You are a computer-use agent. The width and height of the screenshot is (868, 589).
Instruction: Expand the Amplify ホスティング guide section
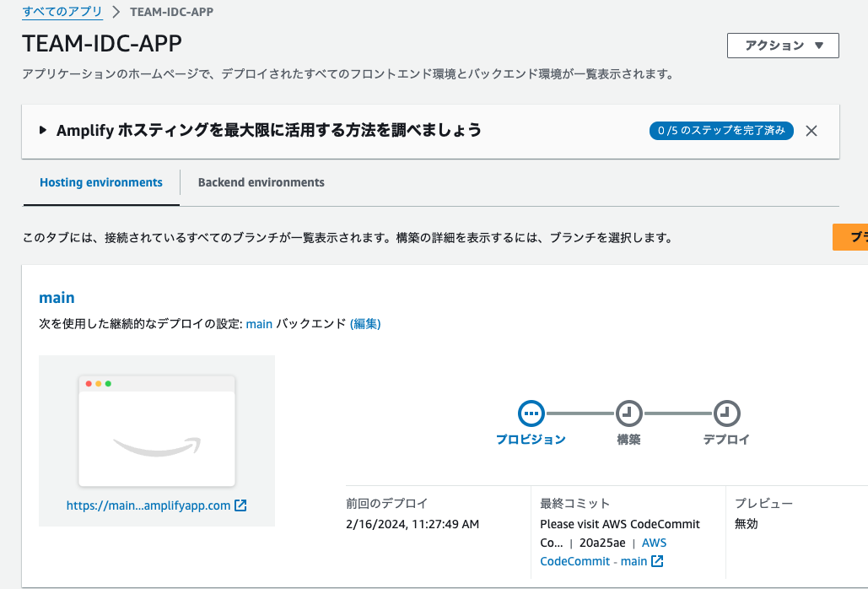pos(43,131)
